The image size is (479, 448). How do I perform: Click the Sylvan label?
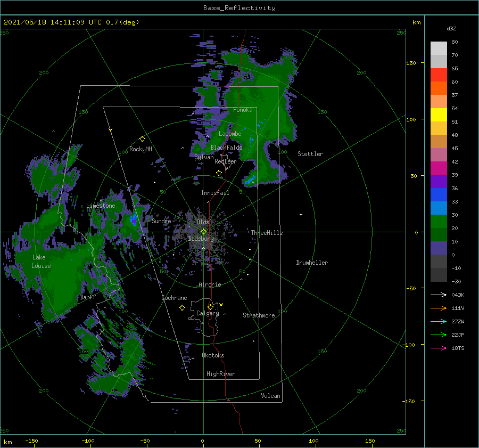204,157
